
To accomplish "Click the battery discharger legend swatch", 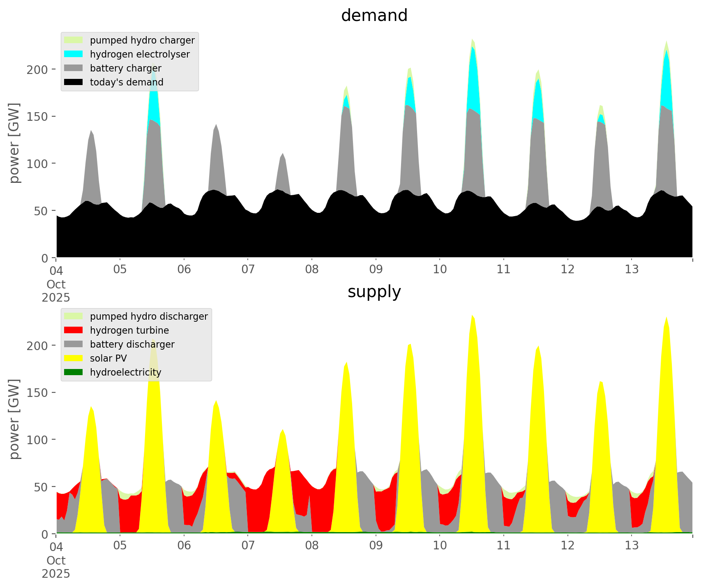I will (74, 344).
